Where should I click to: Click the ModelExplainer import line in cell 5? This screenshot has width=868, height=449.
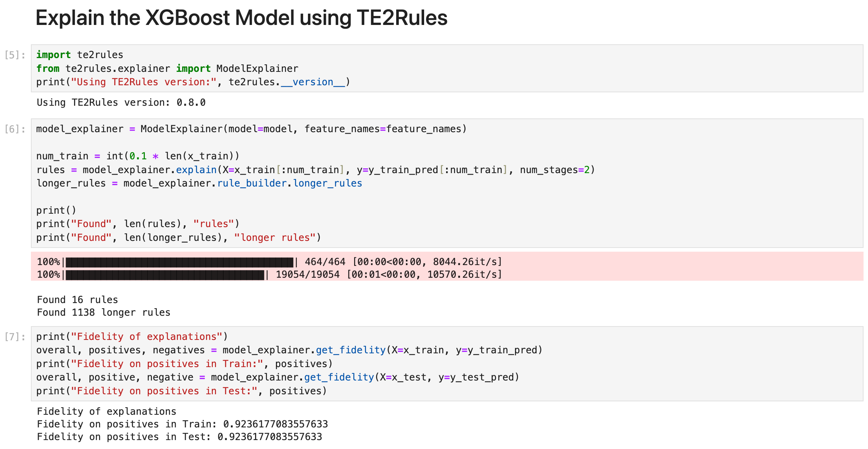167,69
